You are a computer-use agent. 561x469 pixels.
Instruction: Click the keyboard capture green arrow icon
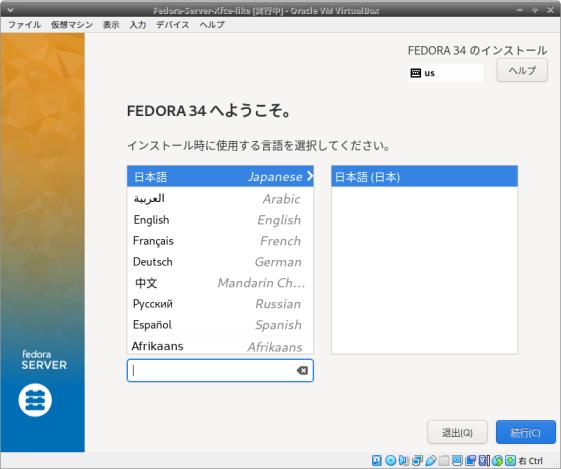pyautogui.click(x=510, y=460)
